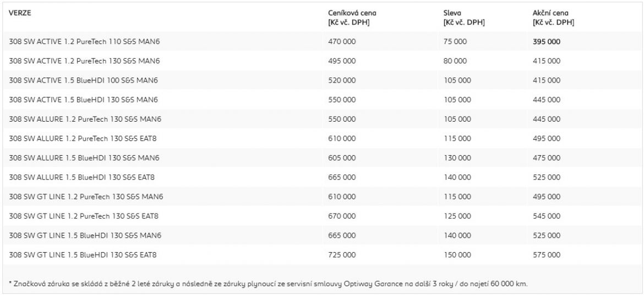Image resolution: width=644 pixels, height=295 pixels.
Task: Select 308 SW GT LINE 1.5 BlueHDI MAN6 row
Action: coord(322,236)
